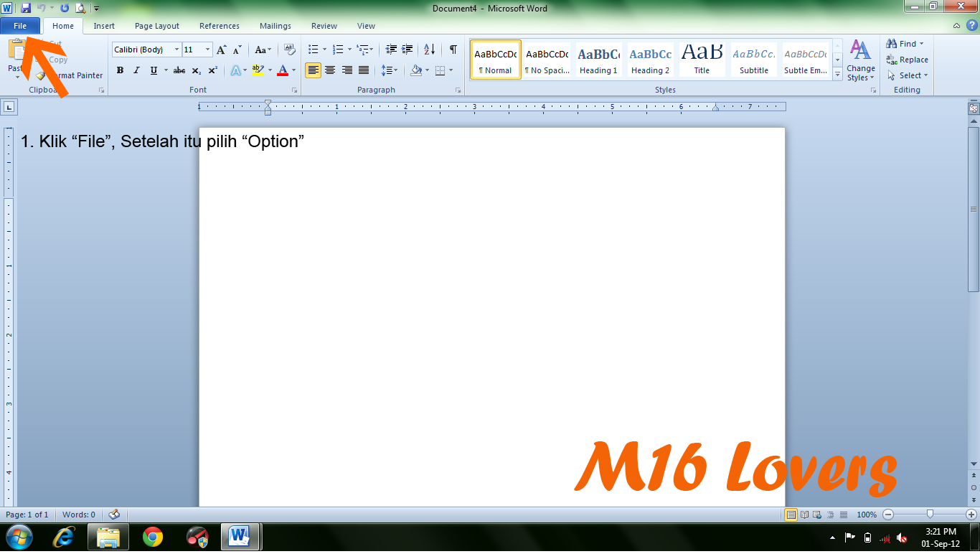Viewport: 980px width, 554px height.
Task: Click Replace in the Editing group
Action: 908,60
